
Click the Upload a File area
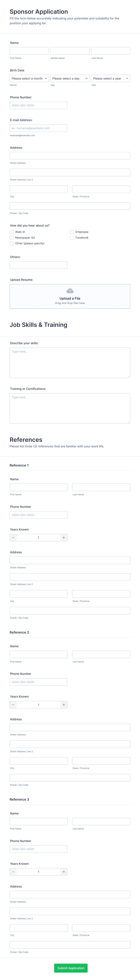[x=70, y=299]
